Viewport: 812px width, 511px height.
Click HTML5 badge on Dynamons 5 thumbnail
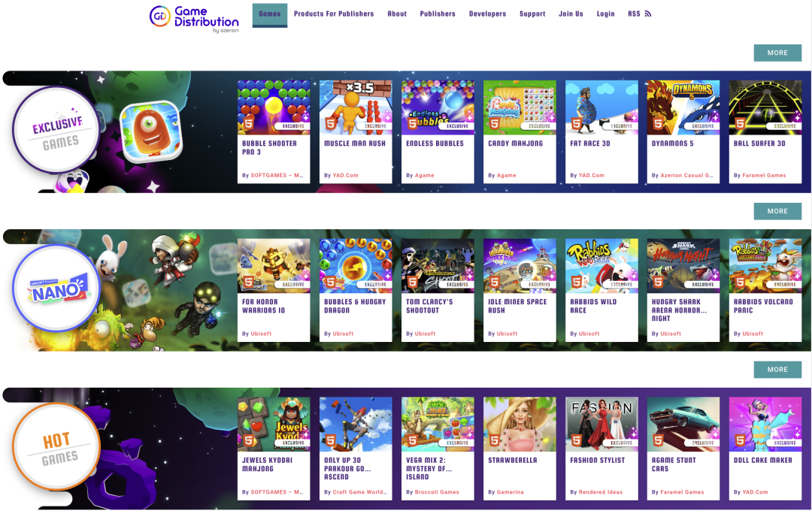pos(658,123)
